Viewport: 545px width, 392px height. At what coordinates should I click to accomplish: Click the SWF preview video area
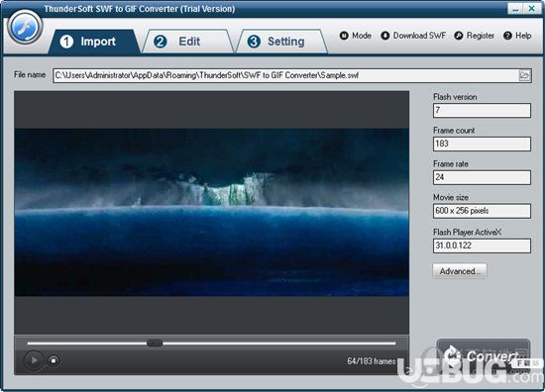click(x=212, y=213)
